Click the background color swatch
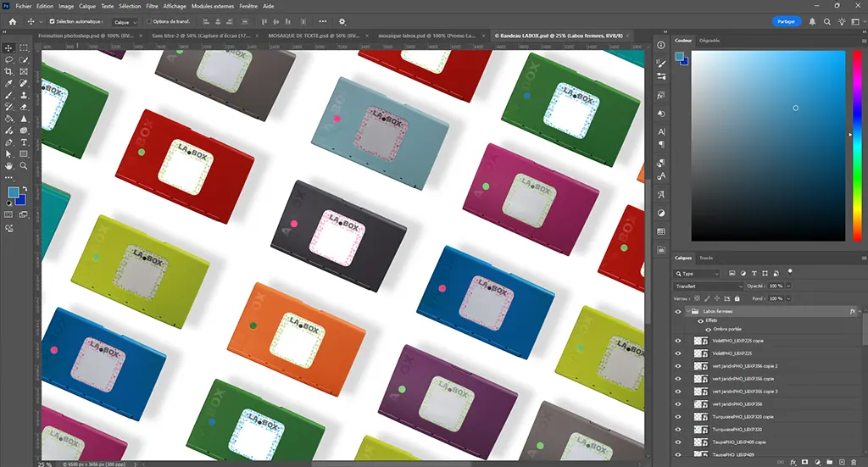The height and width of the screenshot is (467, 868). 22,200
